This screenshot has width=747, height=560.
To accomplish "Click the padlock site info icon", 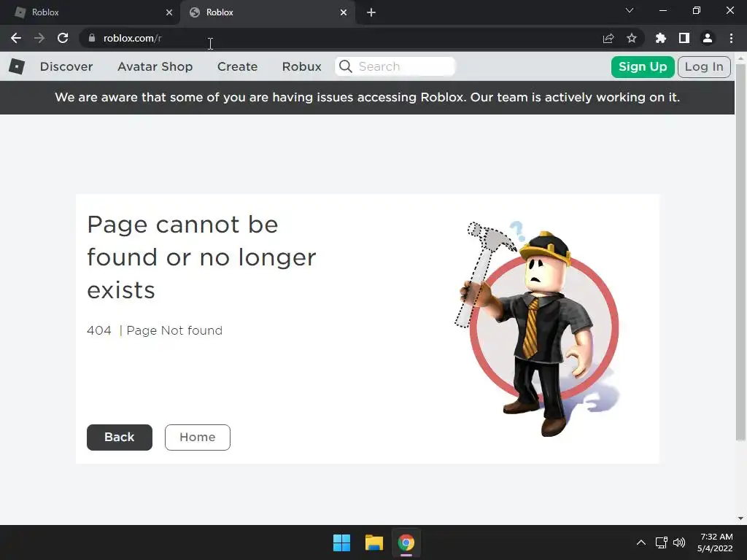I will 92,38.
